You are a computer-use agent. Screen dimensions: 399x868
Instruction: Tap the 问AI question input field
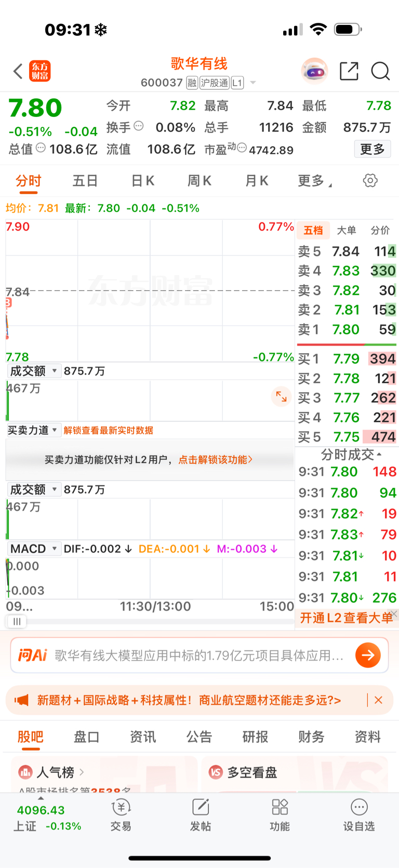click(x=199, y=655)
